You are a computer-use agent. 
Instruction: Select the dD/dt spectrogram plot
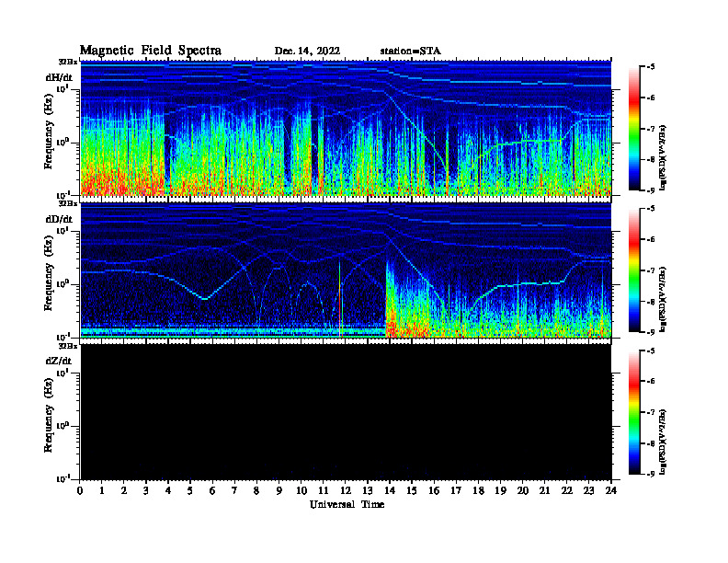coord(346,270)
